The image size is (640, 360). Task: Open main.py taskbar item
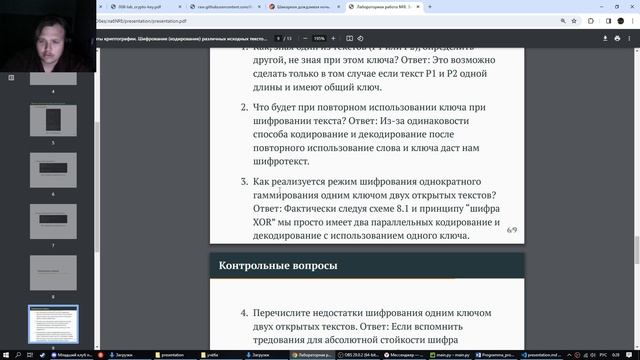click(x=450, y=355)
